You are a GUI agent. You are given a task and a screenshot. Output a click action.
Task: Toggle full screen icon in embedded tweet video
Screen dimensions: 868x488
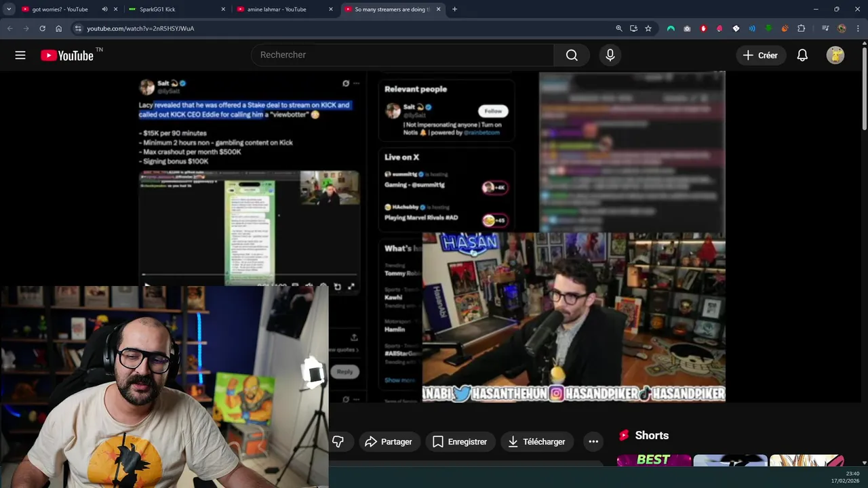(351, 287)
